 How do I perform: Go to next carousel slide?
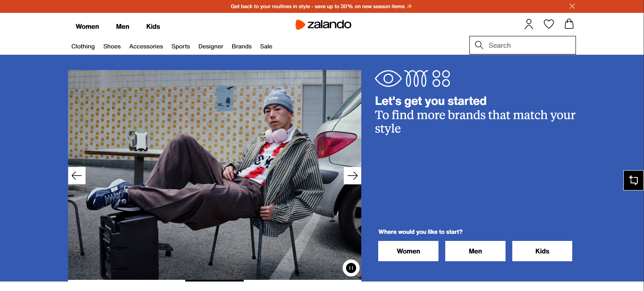pos(352,176)
